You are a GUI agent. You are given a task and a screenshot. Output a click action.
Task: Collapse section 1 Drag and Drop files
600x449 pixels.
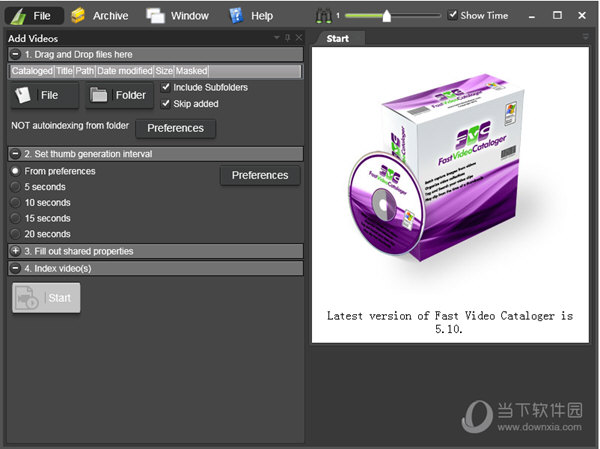[x=15, y=54]
